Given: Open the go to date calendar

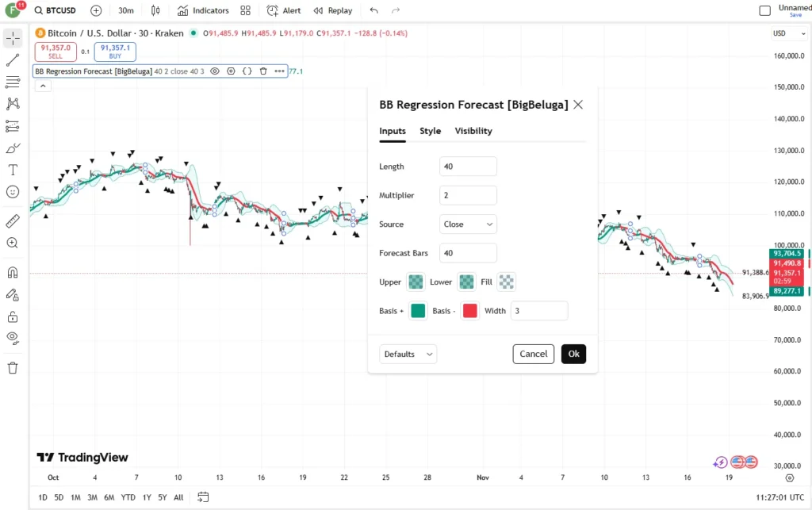Looking at the screenshot, I should point(203,497).
